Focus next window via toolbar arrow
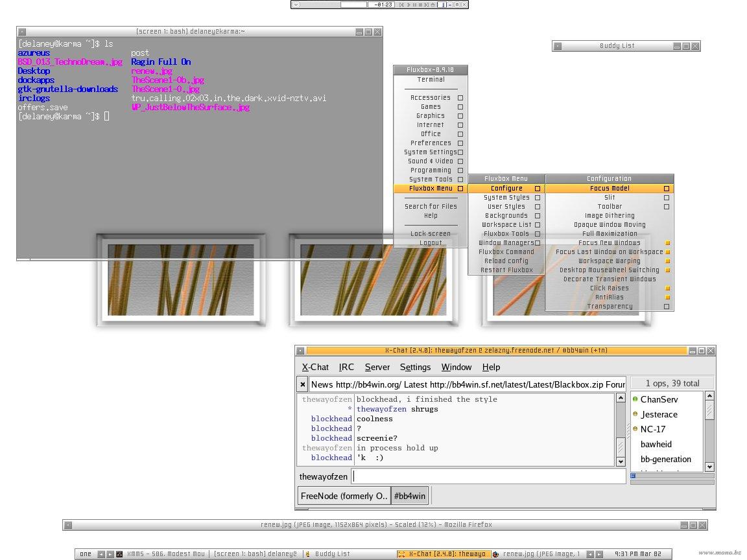This screenshot has width=747, height=560. [x=599, y=554]
